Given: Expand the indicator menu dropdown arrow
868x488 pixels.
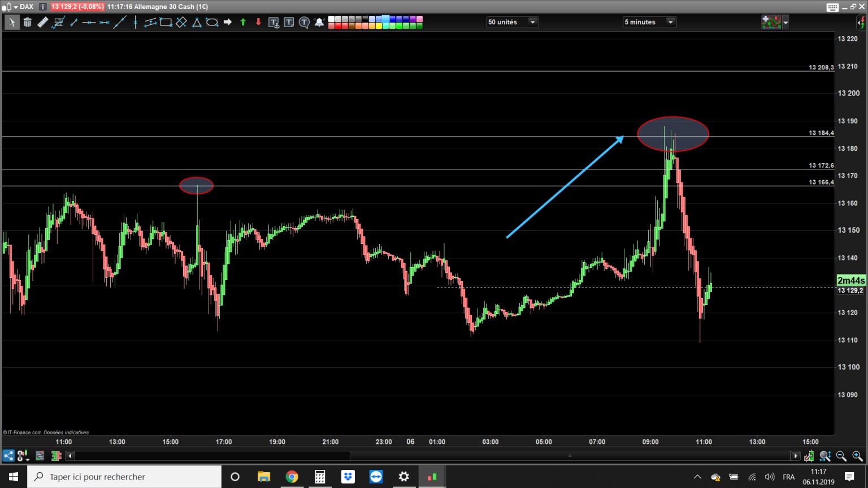Looking at the screenshot, I should 785,23.
